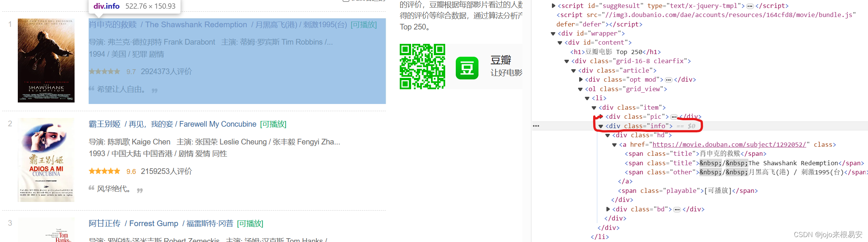Expand the div class="bd" node
This screenshot has width=868, height=242.
608,209
